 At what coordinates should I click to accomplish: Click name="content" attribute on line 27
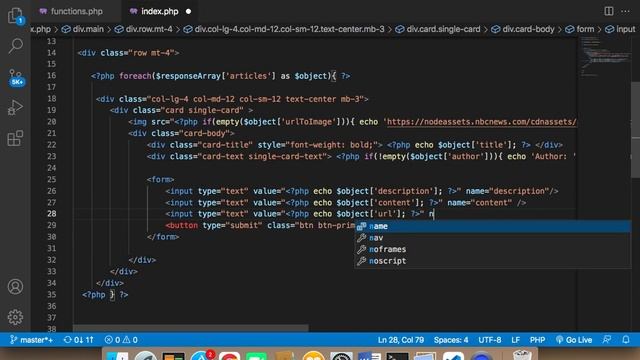point(480,202)
